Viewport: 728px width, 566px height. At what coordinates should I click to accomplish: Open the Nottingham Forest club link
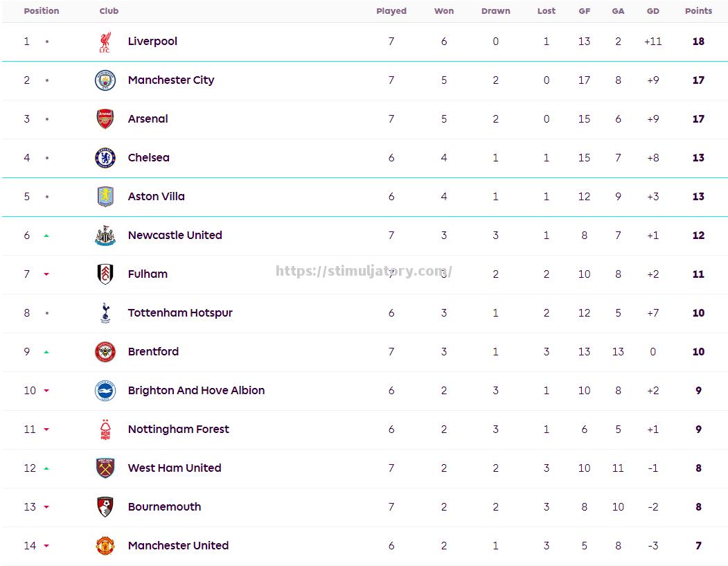[178, 430]
